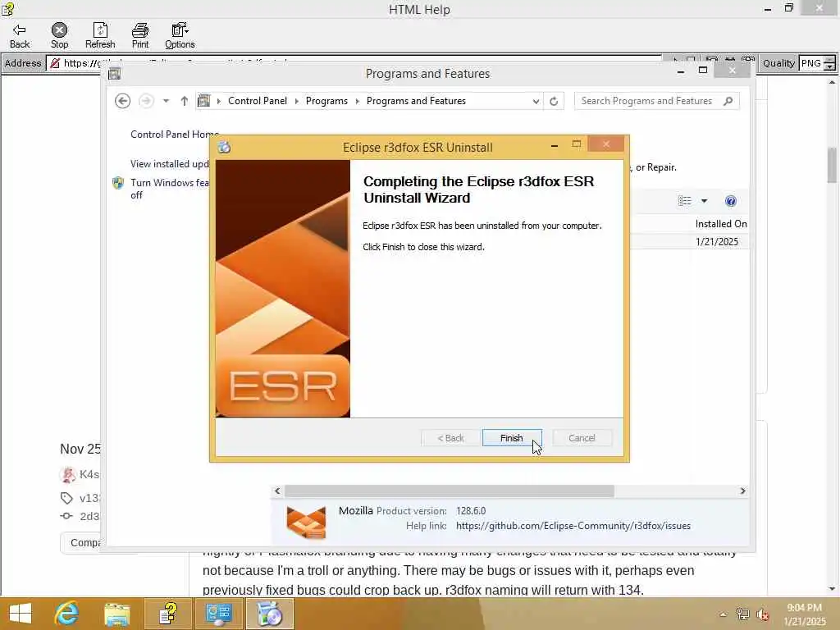Image resolution: width=840 pixels, height=630 pixels.
Task: Launch Internet Explorer from taskbar
Action: [67, 614]
